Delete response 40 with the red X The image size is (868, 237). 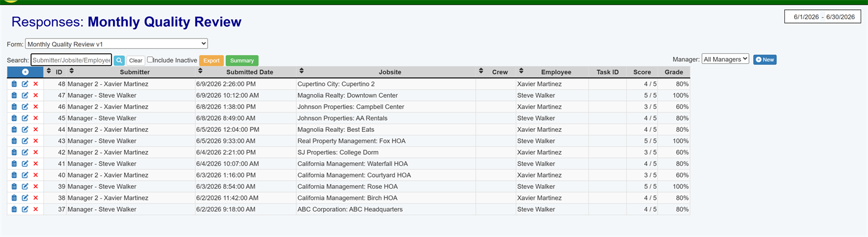pos(35,175)
